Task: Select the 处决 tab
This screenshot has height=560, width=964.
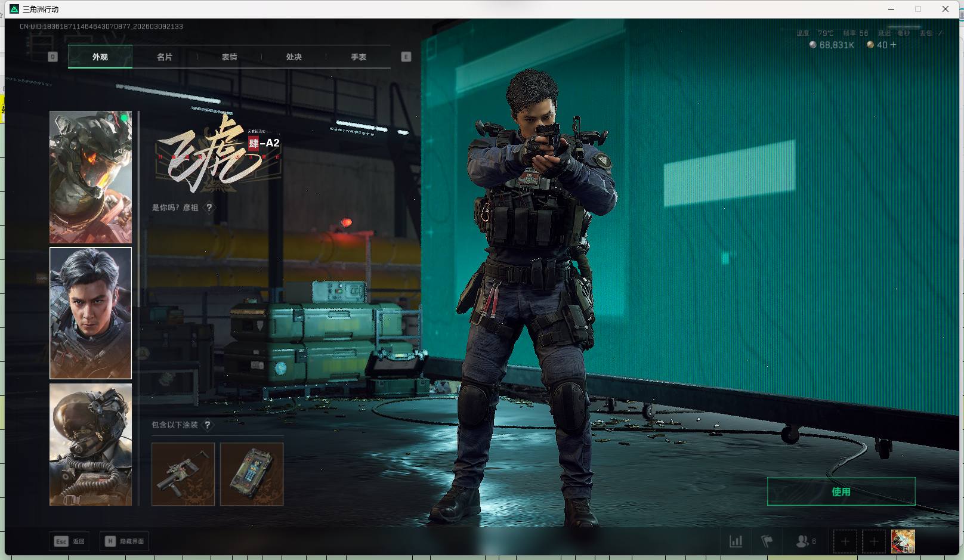Action: (293, 57)
